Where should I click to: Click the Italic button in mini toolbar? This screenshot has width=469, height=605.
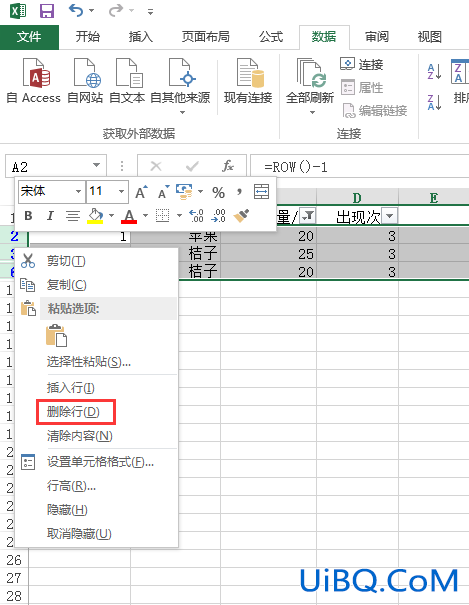point(50,216)
